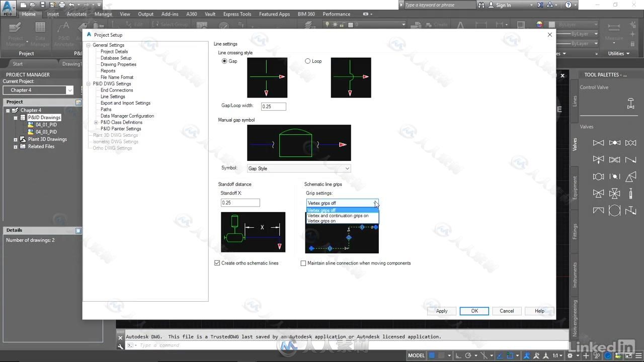Screen dimensions: 644x362
Task: Toggle Maintain sline connection when moving components
Action: tap(303, 263)
